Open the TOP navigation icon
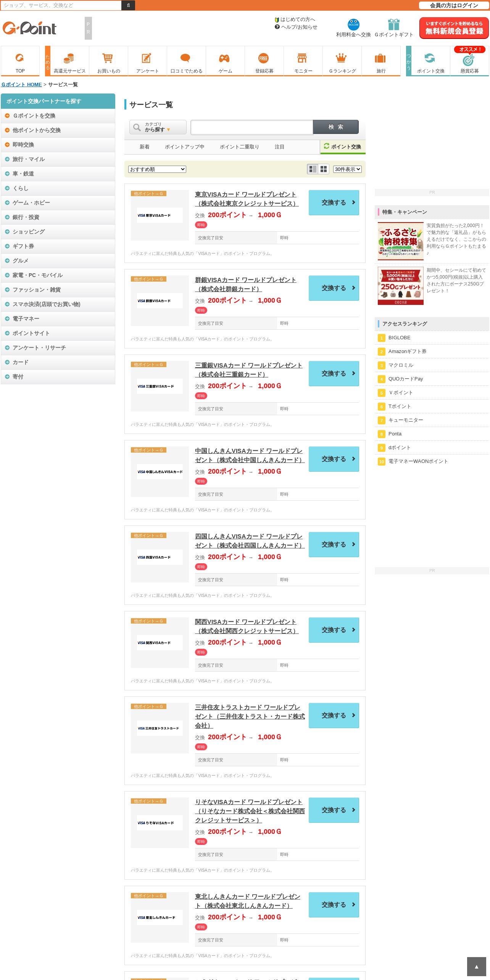This screenshot has height=980, width=490. tap(20, 61)
